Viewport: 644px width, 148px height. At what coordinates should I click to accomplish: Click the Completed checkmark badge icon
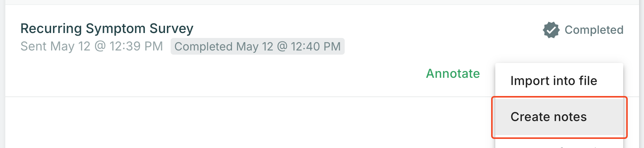tap(551, 30)
